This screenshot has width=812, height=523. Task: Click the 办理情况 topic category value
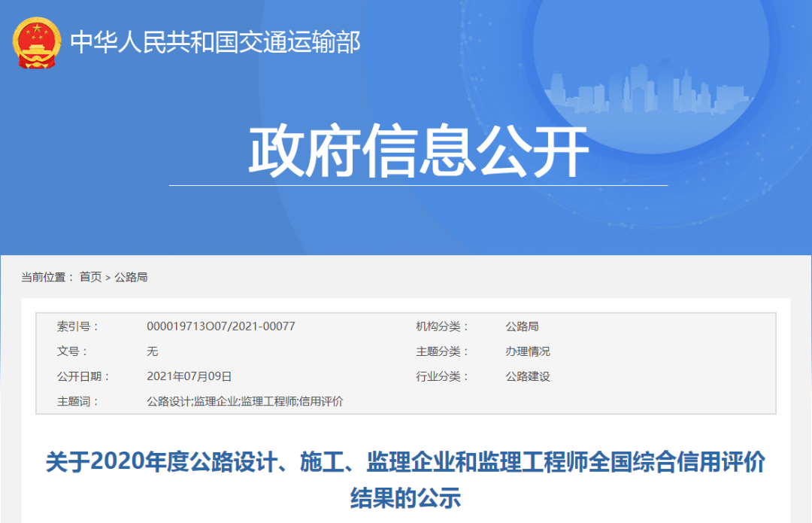click(527, 351)
